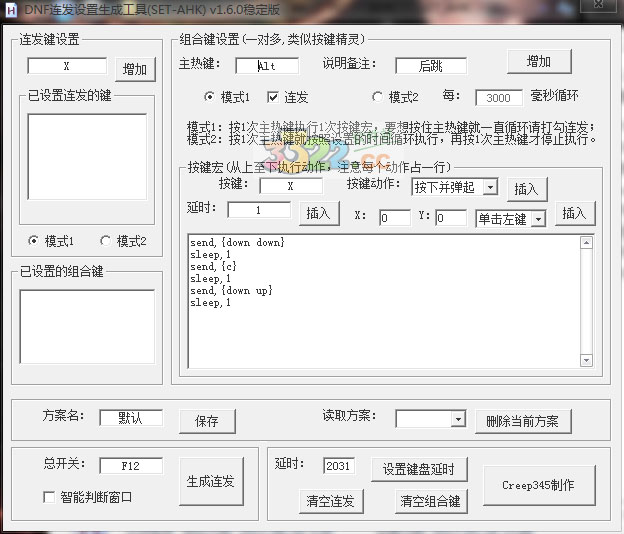This screenshot has height=534, width=624.
Task: Focus keyboard 延时 field showing 2031
Action: pos(339,466)
